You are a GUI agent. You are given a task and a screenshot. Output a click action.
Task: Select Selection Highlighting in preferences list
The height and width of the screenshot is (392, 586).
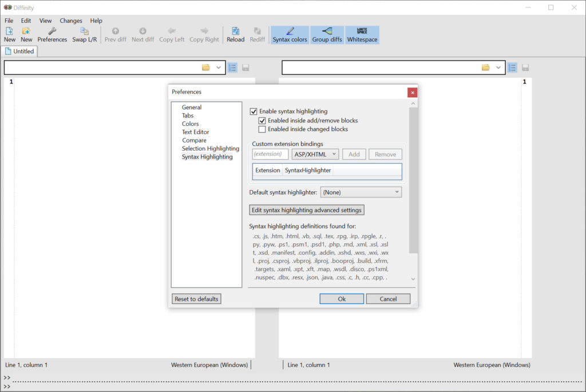pos(211,148)
